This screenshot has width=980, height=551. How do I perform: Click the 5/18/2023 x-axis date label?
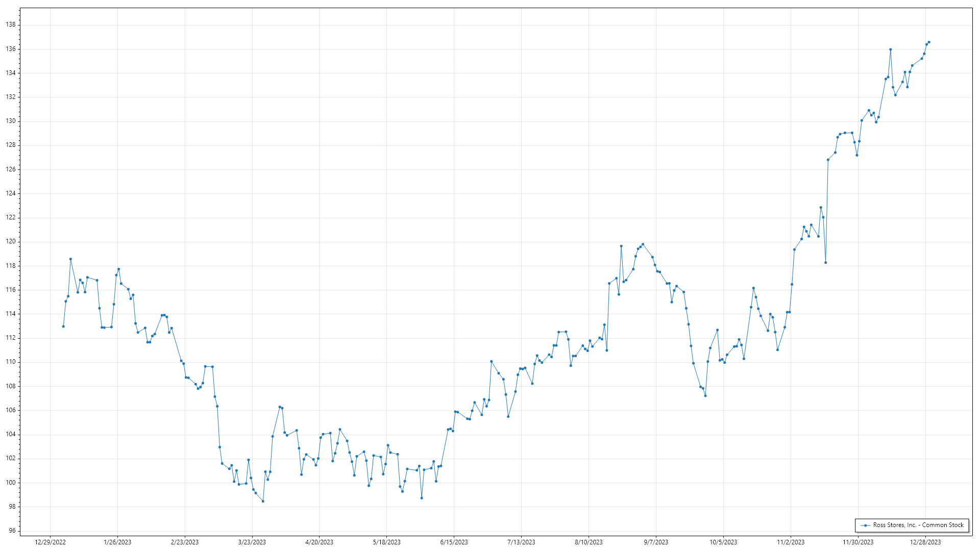386,542
